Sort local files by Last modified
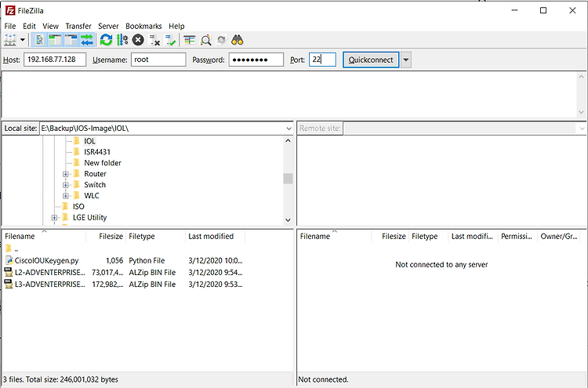The image size is (588, 388). pyautogui.click(x=216, y=236)
